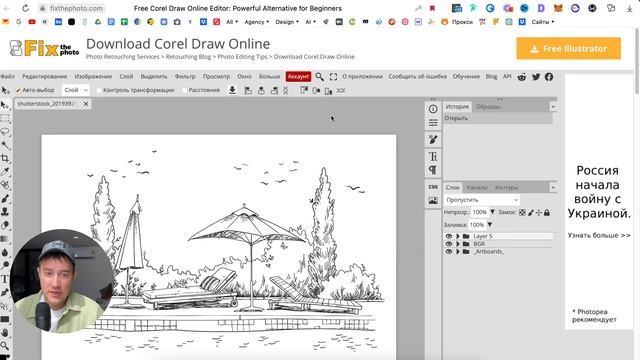Toggle lock image pixels brush icon
Image resolution: width=640 pixels, height=360 pixels.
[x=531, y=212]
